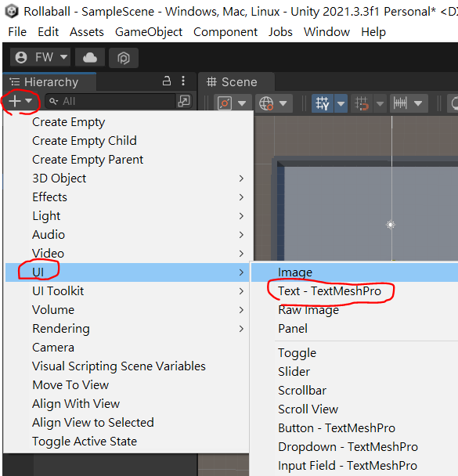The image size is (458, 476).
Task: Switch to the Scene tab
Action: click(x=233, y=82)
